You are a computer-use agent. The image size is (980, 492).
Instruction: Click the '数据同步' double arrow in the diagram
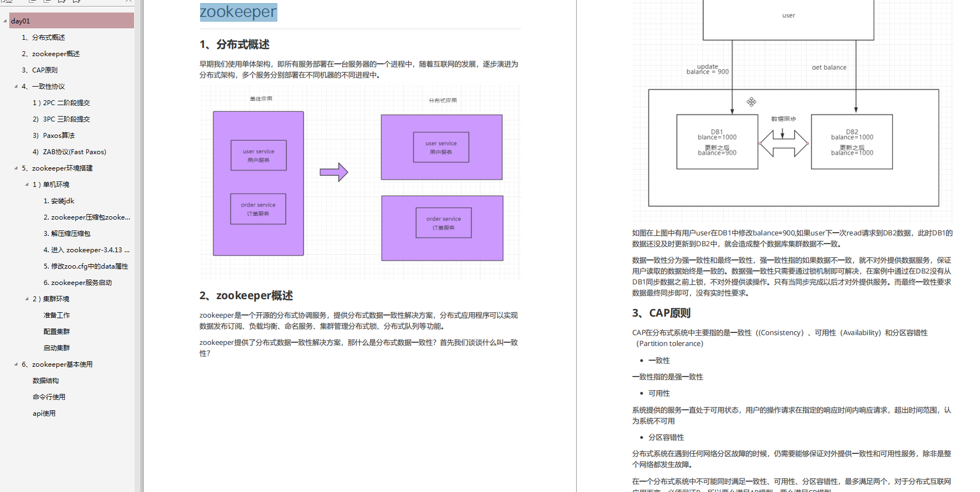pyautogui.click(x=784, y=143)
